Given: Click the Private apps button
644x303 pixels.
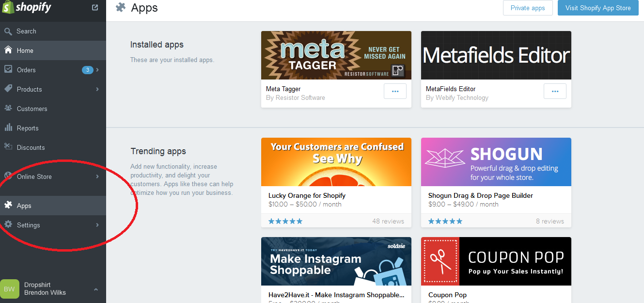Looking at the screenshot, I should (x=528, y=8).
